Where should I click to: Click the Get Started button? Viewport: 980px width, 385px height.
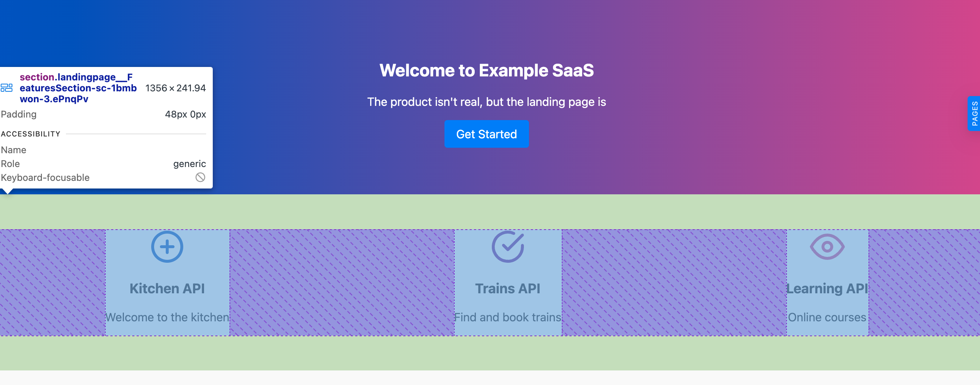(486, 134)
